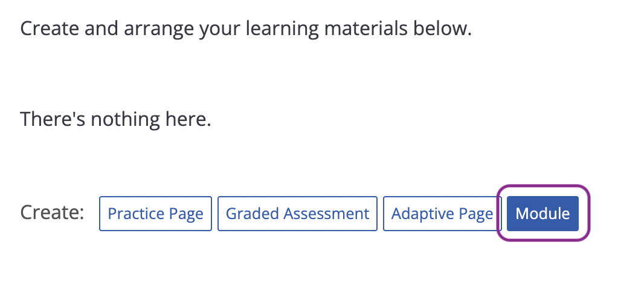The image size is (644, 282).
Task: Click the "Create and arrange" instruction text
Action: (245, 28)
